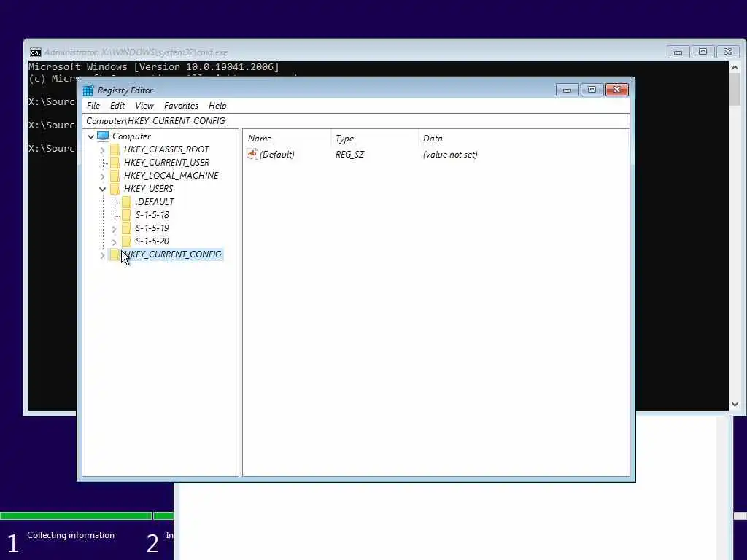Expand HKEY_CLASSES_ROOT chevron
747x560 pixels.
click(102, 150)
